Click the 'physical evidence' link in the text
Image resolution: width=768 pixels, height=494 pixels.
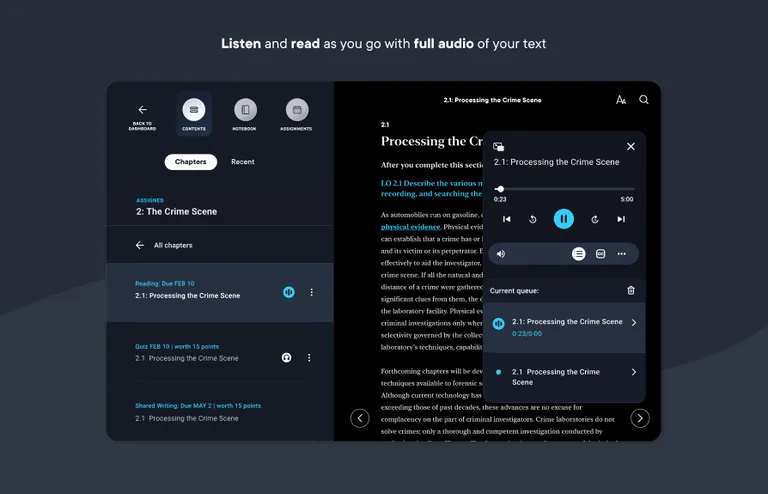(411, 227)
